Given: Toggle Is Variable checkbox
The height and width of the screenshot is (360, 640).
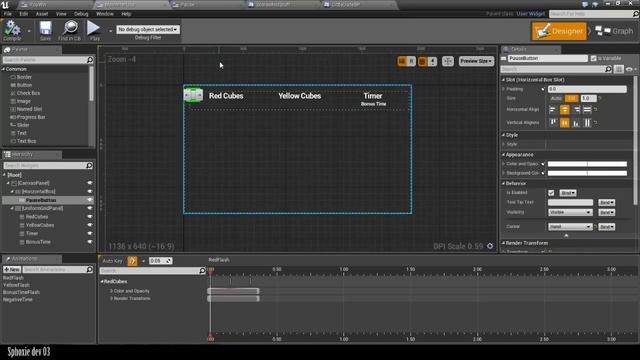Looking at the screenshot, I should tap(593, 58).
